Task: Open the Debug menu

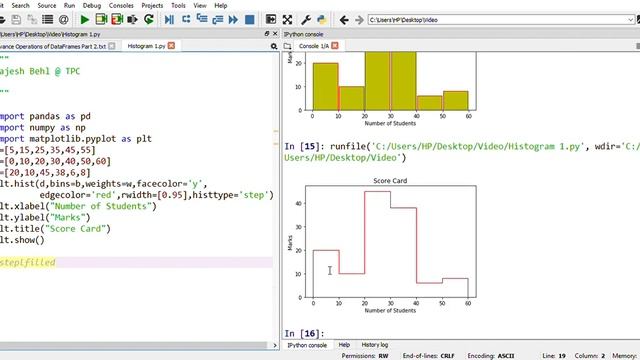Action: tap(92, 5)
